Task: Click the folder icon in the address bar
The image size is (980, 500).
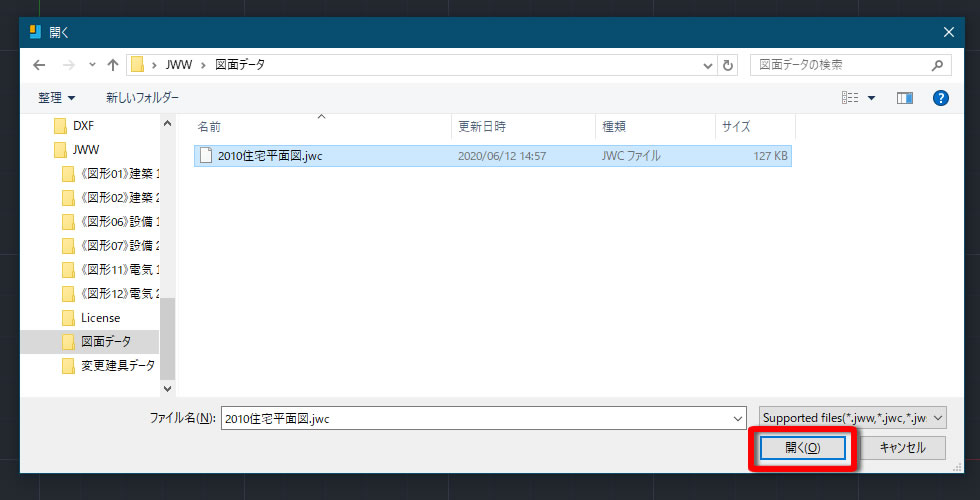Action: pyautogui.click(x=138, y=65)
